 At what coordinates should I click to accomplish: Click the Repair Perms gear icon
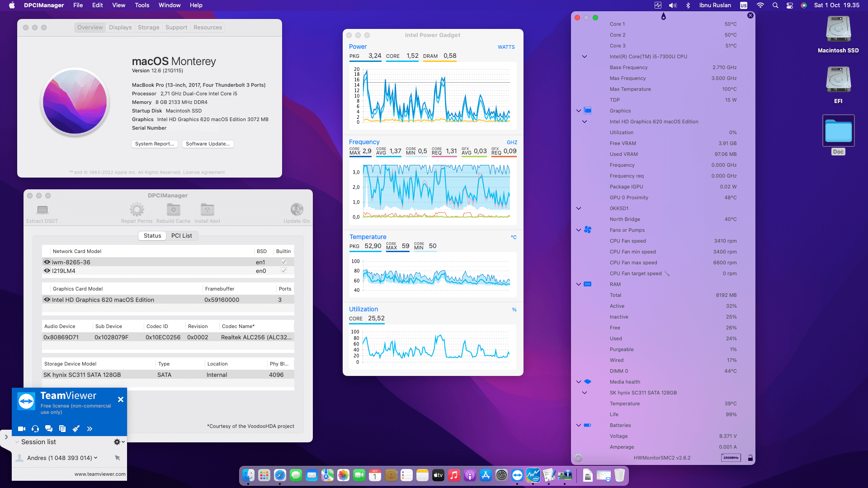(137, 210)
